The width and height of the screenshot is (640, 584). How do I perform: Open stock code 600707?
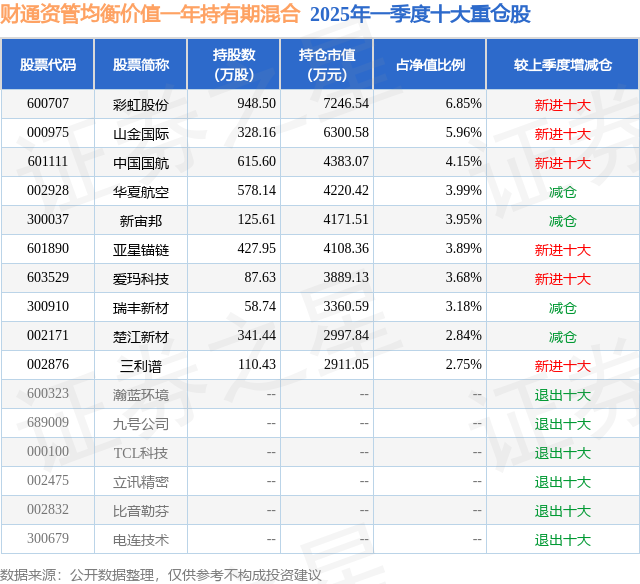[48, 104]
